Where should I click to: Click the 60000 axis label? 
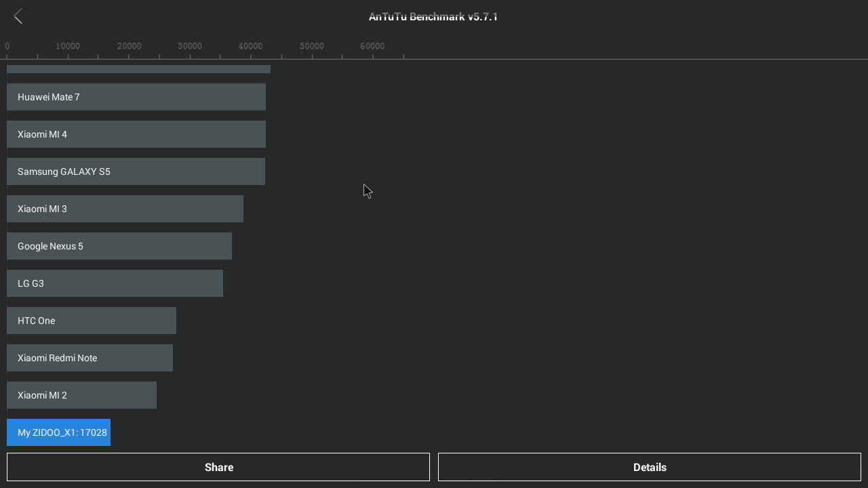[x=372, y=46]
